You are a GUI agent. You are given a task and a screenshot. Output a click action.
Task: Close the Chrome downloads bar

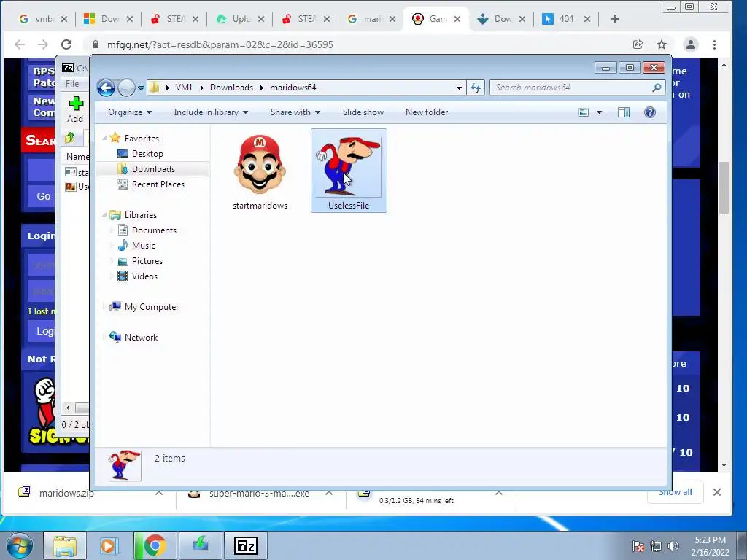click(x=716, y=492)
